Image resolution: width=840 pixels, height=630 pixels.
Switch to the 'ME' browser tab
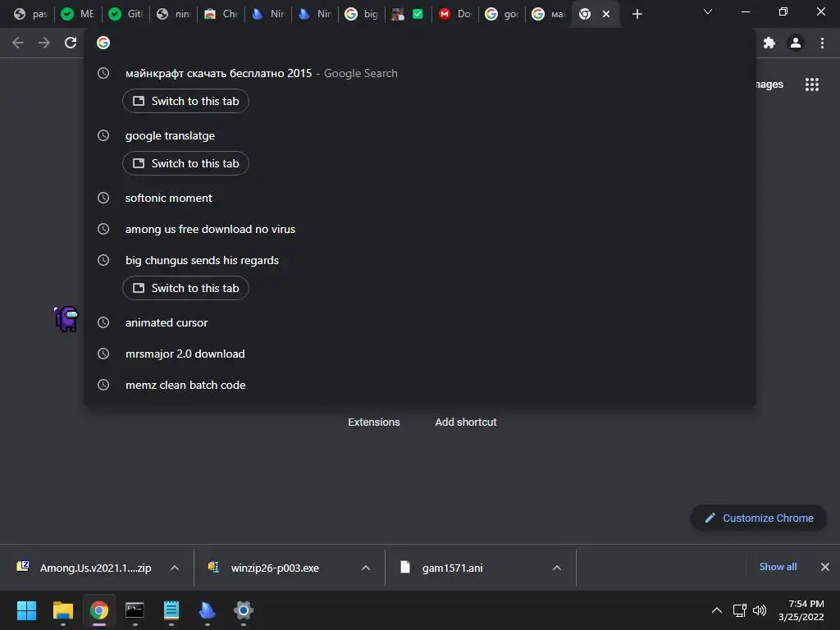point(78,14)
